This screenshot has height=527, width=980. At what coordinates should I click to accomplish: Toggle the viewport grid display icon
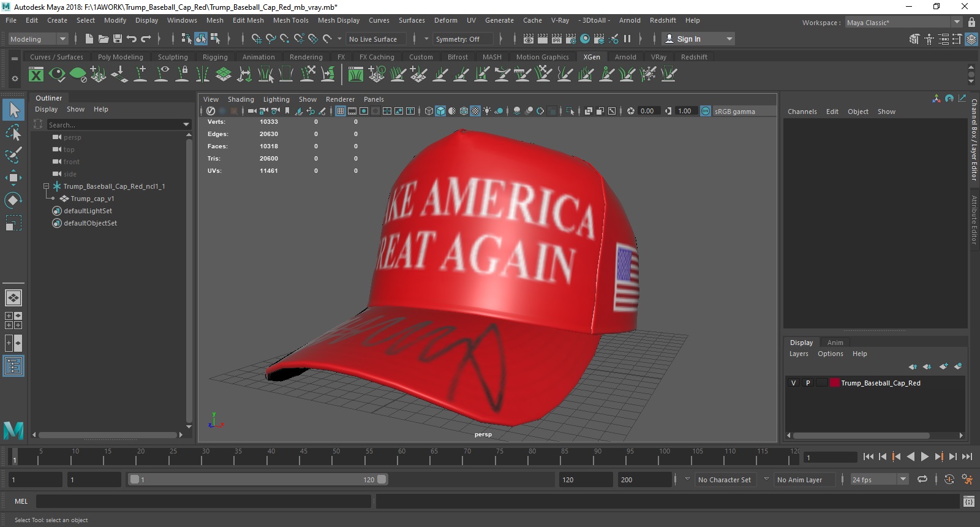point(341,111)
